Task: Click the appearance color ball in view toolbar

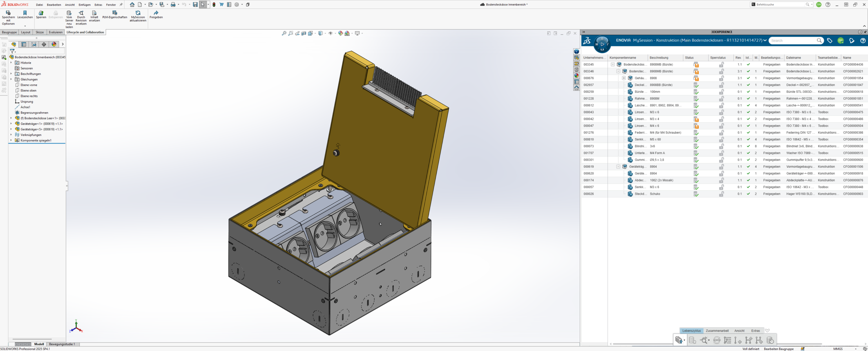Action: 340,33
